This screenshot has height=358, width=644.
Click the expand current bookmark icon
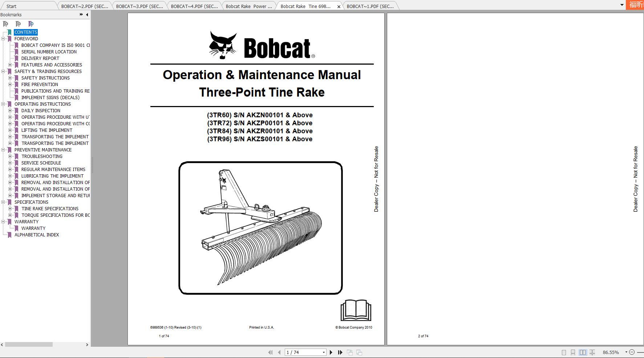(x=31, y=24)
